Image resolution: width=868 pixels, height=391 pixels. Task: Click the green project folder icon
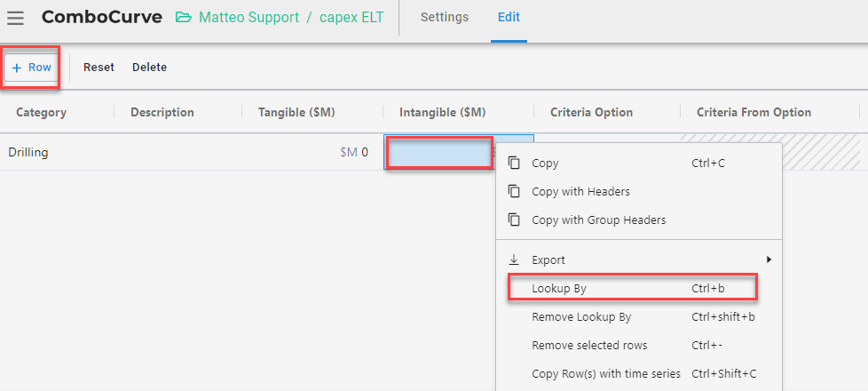[184, 17]
